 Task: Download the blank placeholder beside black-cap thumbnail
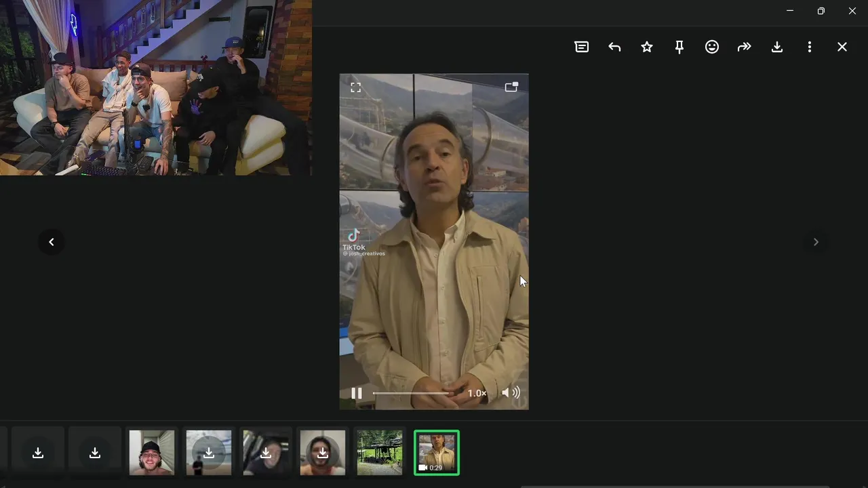pos(95,452)
